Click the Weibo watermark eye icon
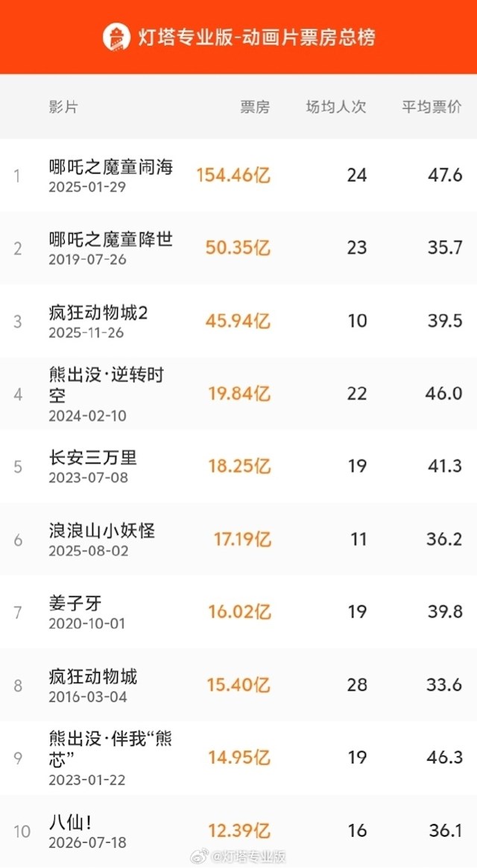The image size is (477, 868). click(200, 856)
